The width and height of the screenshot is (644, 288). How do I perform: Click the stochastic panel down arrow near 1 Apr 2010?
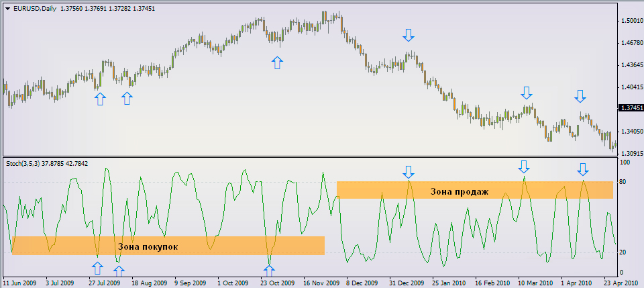583,169
